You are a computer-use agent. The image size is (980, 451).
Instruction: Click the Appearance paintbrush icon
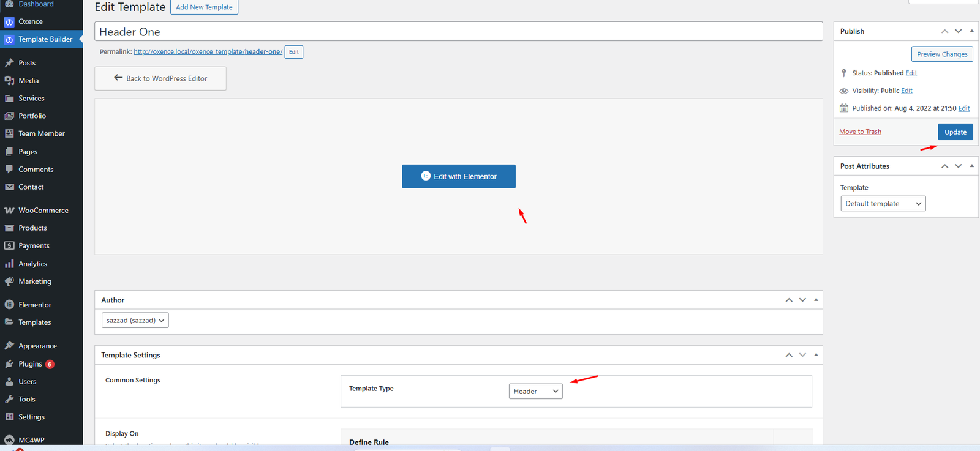(x=9, y=346)
